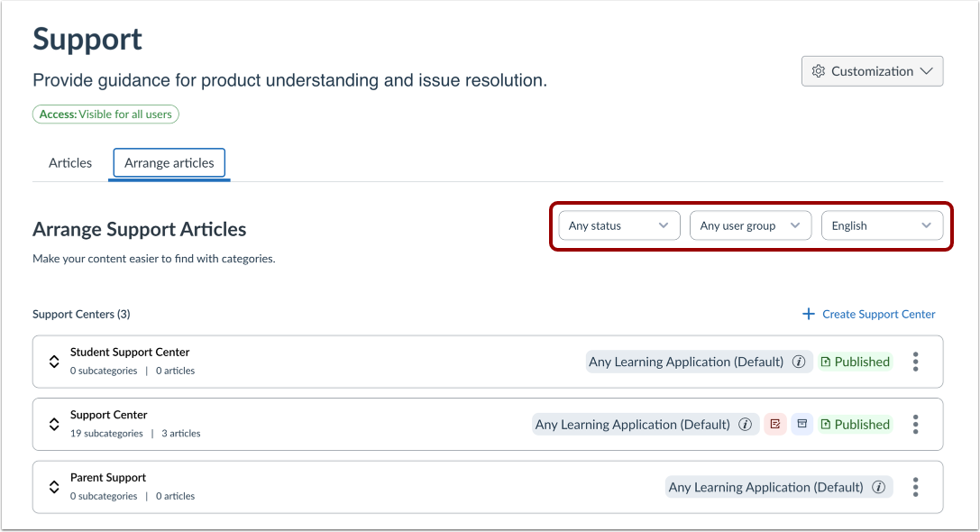Click red draft icon in Support Center row
This screenshot has width=980, height=532.
(775, 425)
